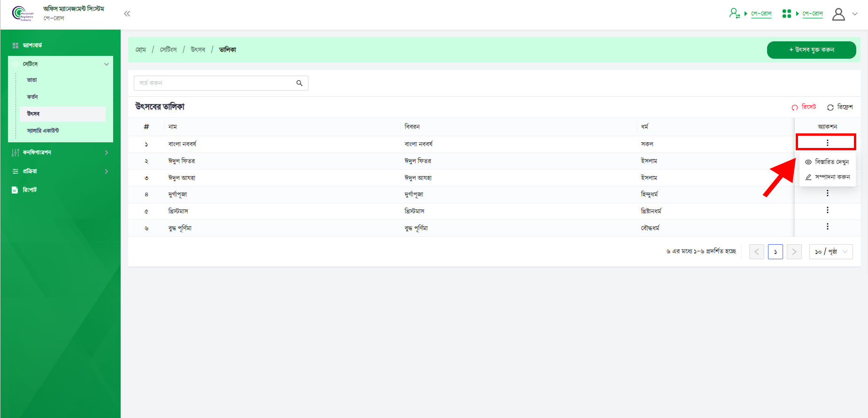
Task: Click the প্রক্রিয়া icon in sidebar
Action: point(15,171)
